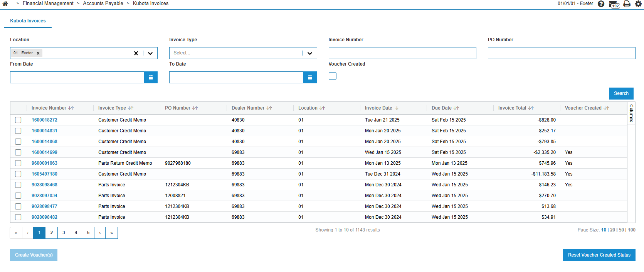Sort by Voucher Created column icon
This screenshot has height=272, width=644.
[607, 108]
